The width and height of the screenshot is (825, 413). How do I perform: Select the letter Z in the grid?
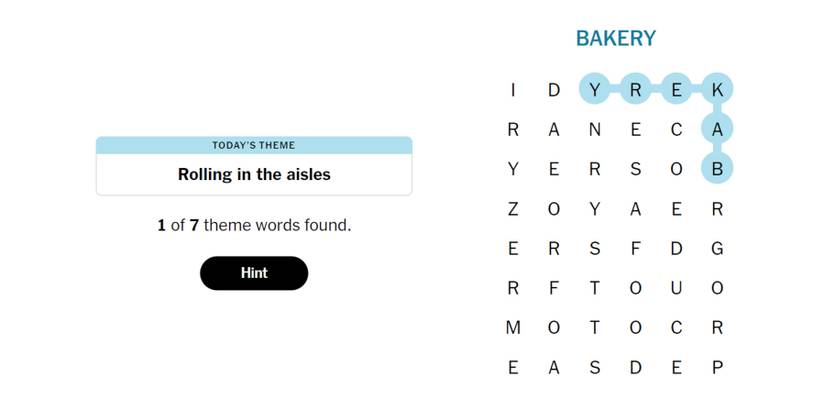pyautogui.click(x=513, y=209)
